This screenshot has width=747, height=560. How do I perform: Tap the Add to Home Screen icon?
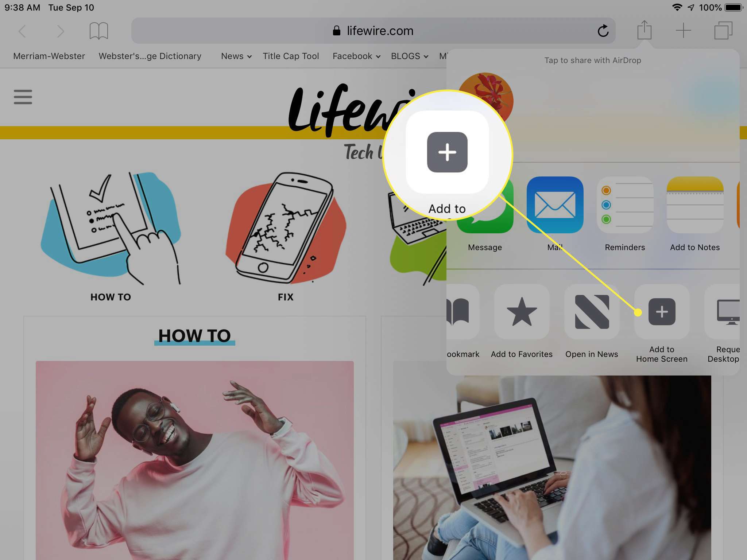pos(661,312)
